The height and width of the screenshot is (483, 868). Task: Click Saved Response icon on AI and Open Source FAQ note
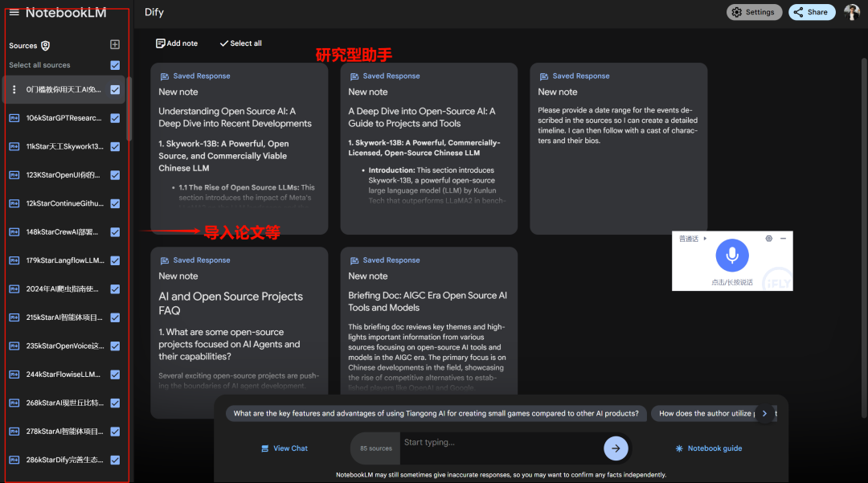pos(165,260)
